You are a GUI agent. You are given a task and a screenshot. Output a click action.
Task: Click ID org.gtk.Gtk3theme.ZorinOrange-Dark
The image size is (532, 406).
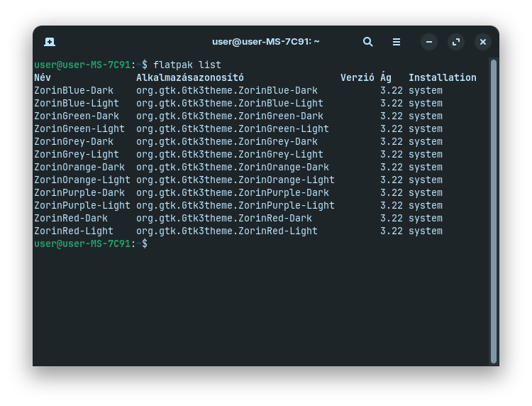[233, 167]
